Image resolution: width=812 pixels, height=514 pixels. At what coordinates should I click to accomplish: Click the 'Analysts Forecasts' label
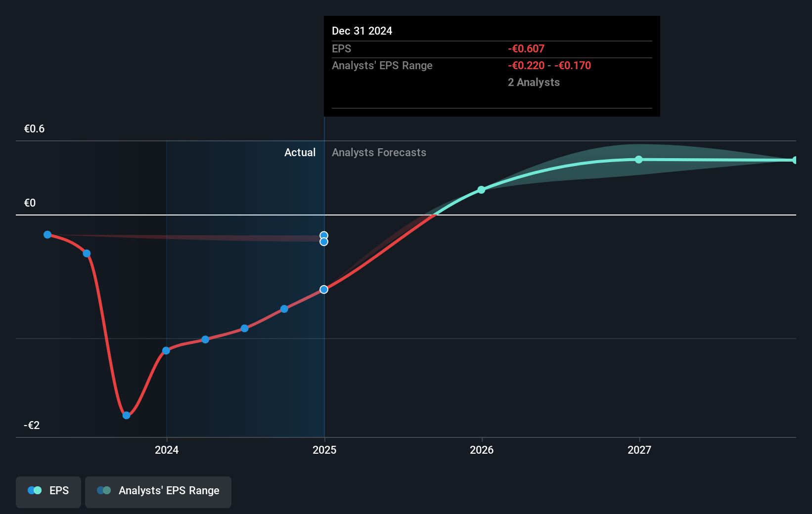click(379, 152)
